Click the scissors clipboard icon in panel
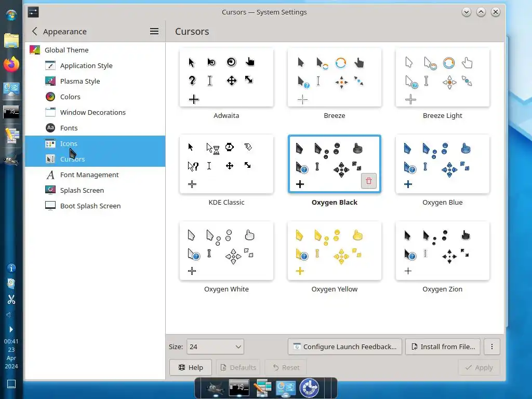 pyautogui.click(x=11, y=299)
